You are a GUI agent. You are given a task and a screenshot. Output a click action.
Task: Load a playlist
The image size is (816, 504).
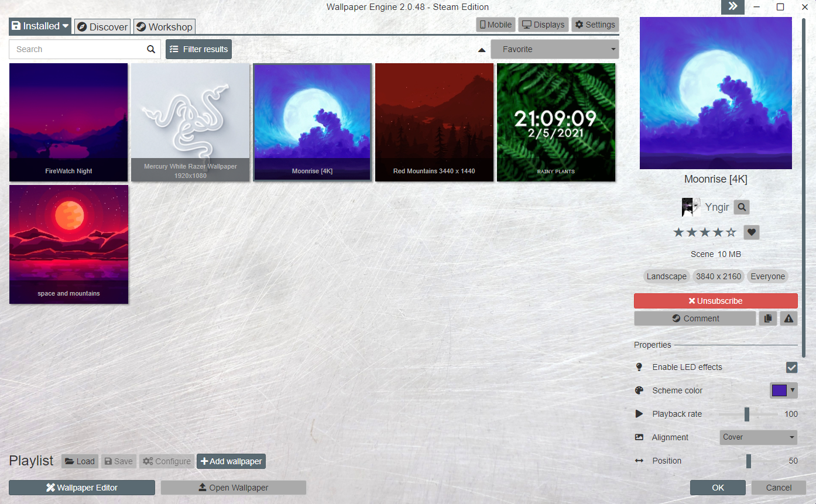80,461
